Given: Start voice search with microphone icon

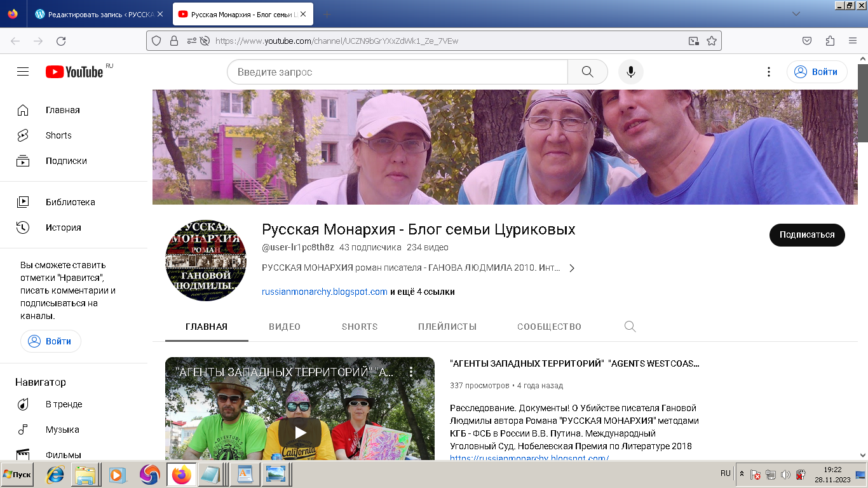Looking at the screenshot, I should point(631,72).
